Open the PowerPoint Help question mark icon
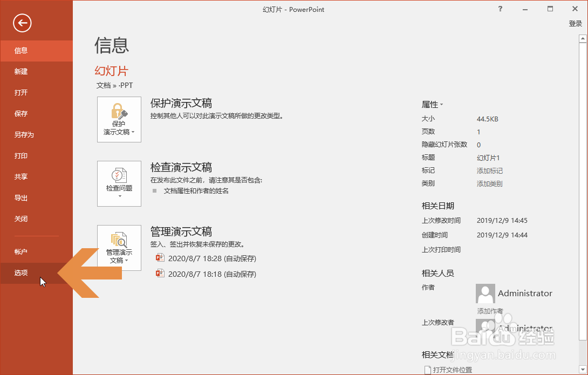588x375 pixels. (x=500, y=9)
